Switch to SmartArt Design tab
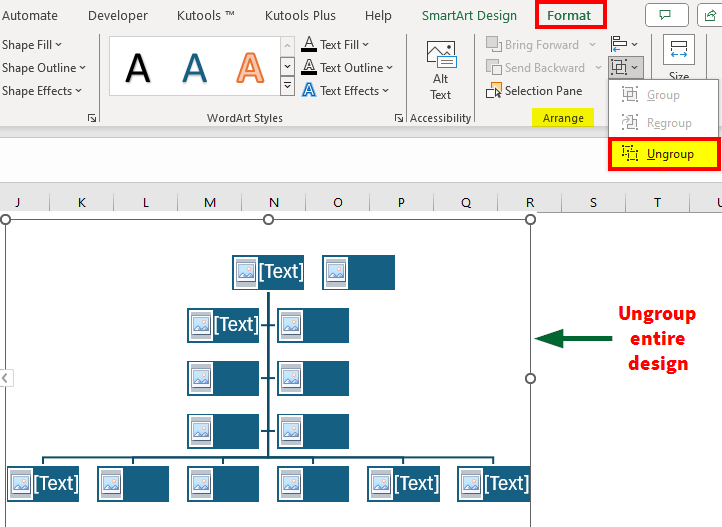The width and height of the screenshot is (722, 527). pos(469,16)
